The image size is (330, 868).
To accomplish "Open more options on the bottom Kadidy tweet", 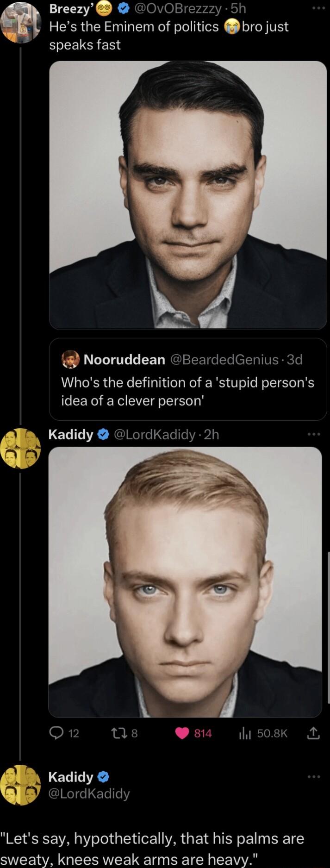I will (x=314, y=777).
